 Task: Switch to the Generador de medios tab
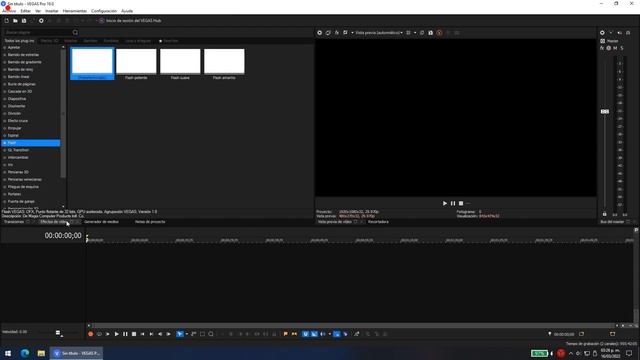click(x=101, y=222)
